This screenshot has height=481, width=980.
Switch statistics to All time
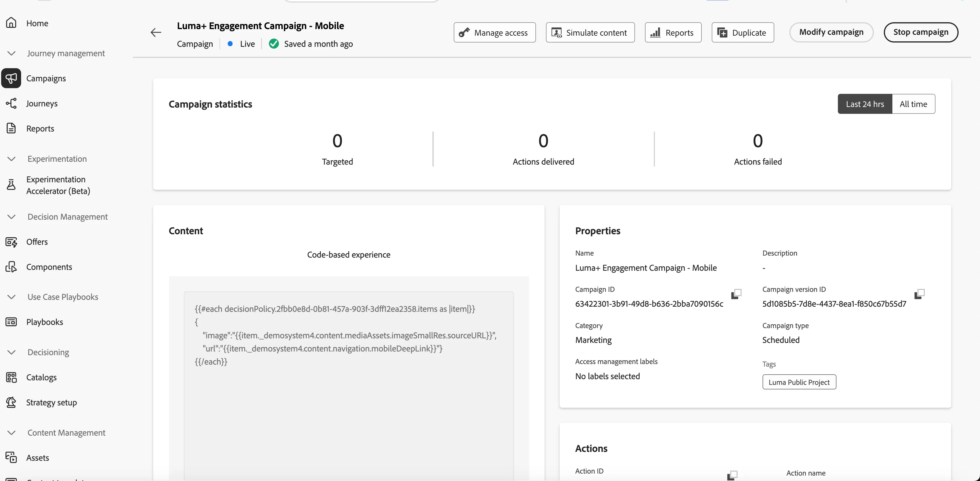click(x=914, y=104)
